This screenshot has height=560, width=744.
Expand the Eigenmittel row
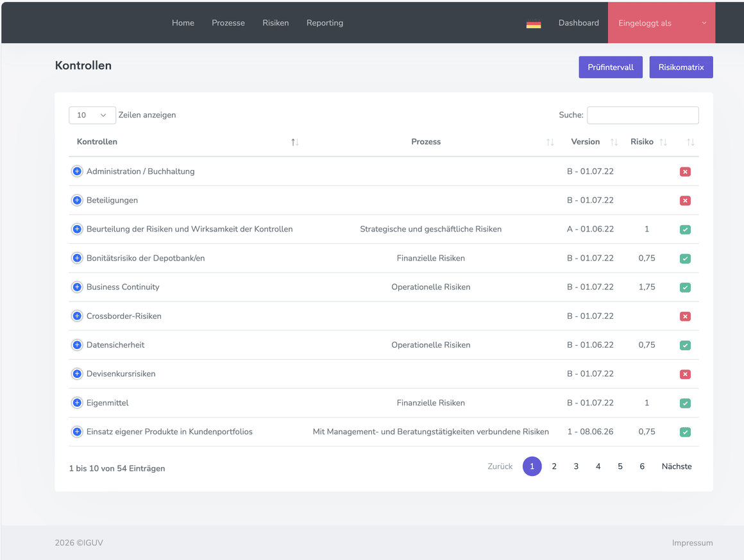pyautogui.click(x=77, y=403)
